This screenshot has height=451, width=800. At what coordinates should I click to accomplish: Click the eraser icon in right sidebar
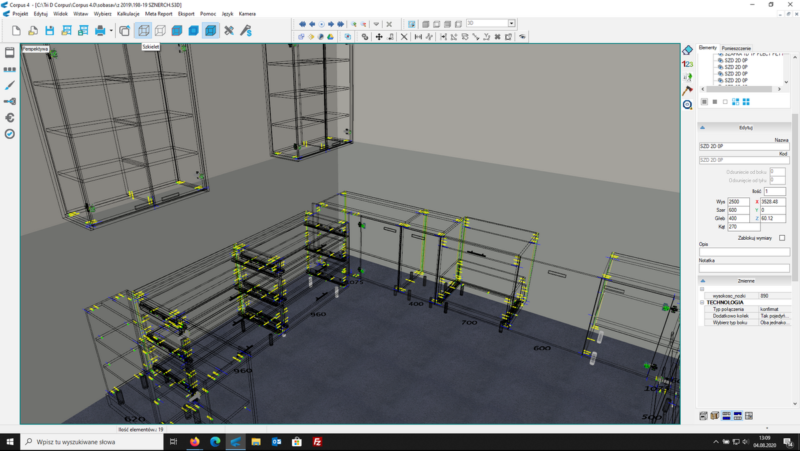[687, 50]
